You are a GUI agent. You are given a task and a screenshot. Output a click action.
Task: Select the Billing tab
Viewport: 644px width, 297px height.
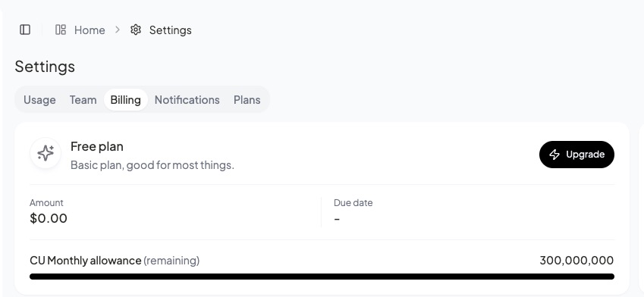tap(126, 100)
